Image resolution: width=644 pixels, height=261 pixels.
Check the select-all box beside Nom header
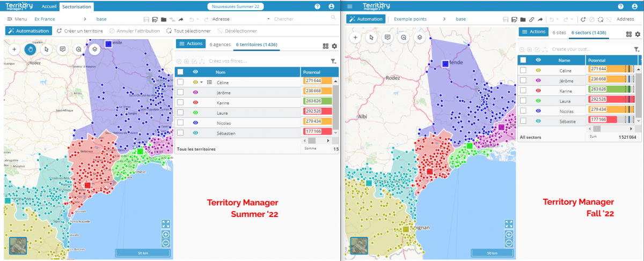180,72
